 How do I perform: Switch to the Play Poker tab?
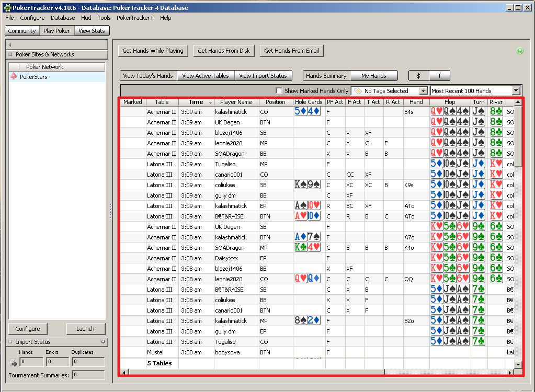tap(56, 31)
